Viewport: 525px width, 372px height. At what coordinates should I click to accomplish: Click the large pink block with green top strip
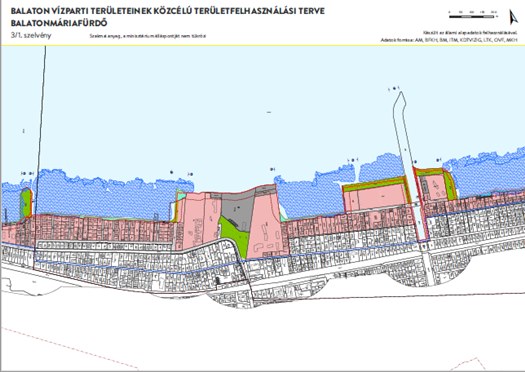[x=376, y=195]
